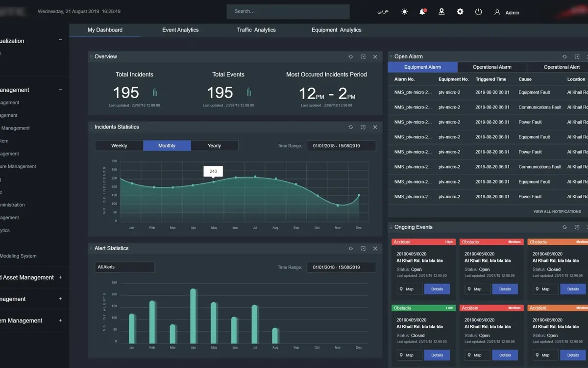Switch language using the Arabic icon
This screenshot has width=588, height=368.
pos(383,12)
